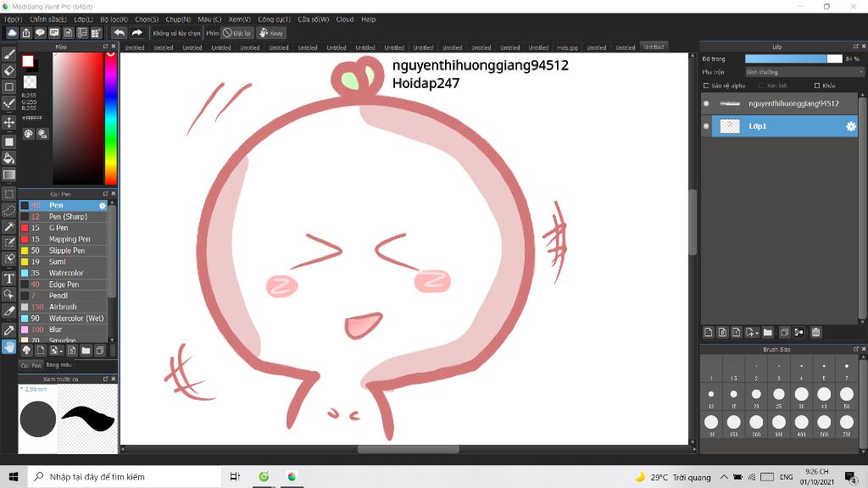Select the Brush tool in left toolbar
Viewport: 868px width, 488px height.
[9, 54]
